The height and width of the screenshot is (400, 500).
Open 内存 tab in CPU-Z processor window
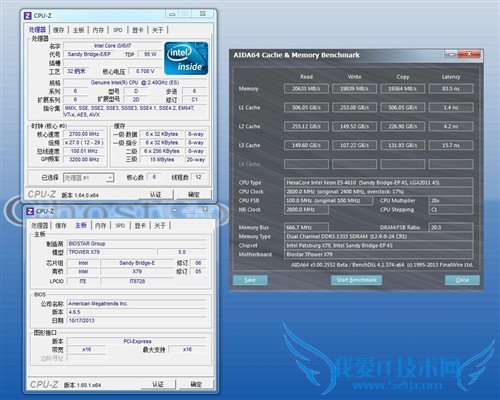coord(98,30)
